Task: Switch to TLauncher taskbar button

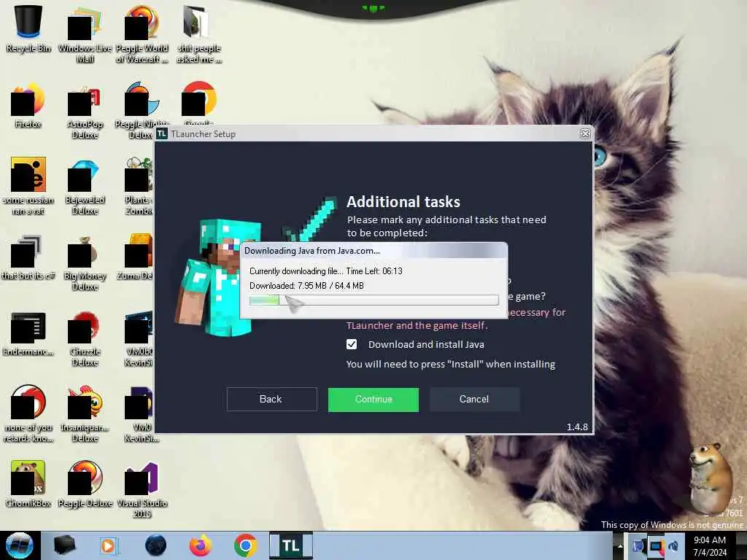Action: 290,545
